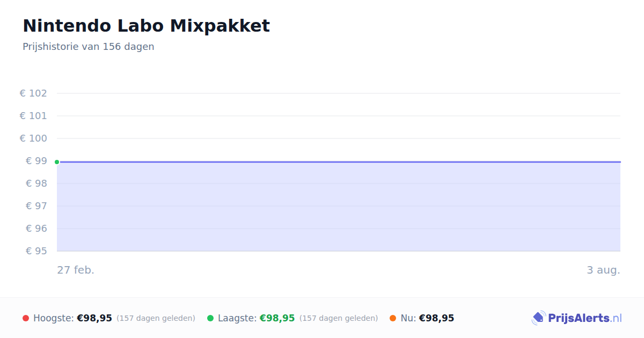Click the red Hoogste indicator dot
Image resolution: width=644 pixels, height=338 pixels.
coord(26,318)
